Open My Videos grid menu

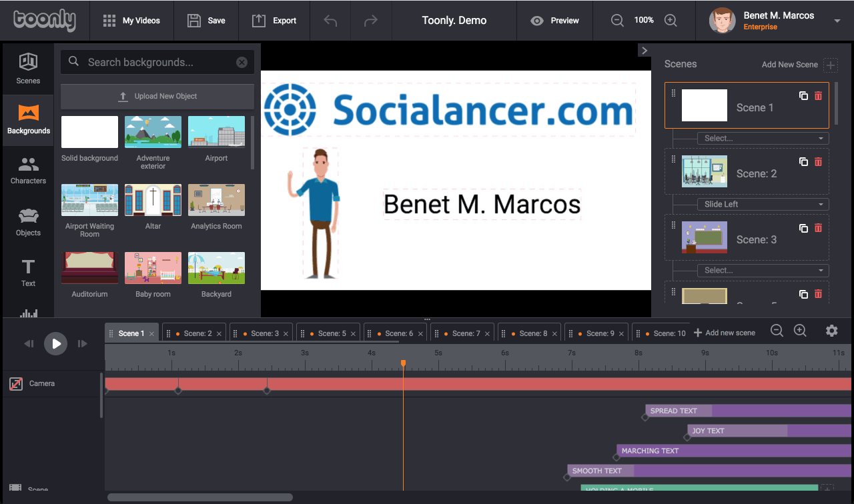[x=131, y=21]
